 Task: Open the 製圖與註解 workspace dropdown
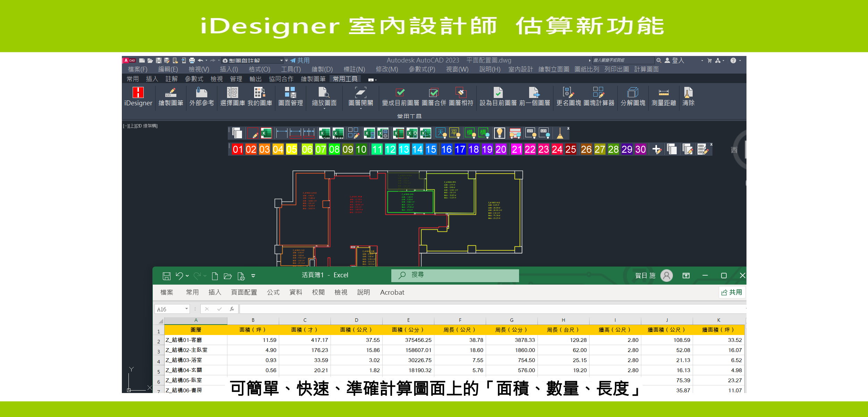coord(281,60)
